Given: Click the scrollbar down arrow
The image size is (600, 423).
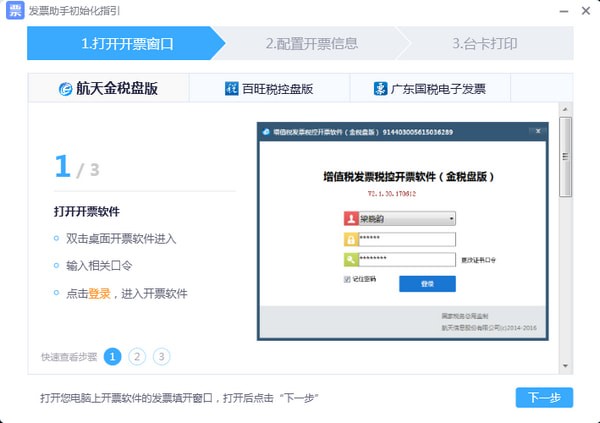Looking at the screenshot, I should tap(565, 366).
